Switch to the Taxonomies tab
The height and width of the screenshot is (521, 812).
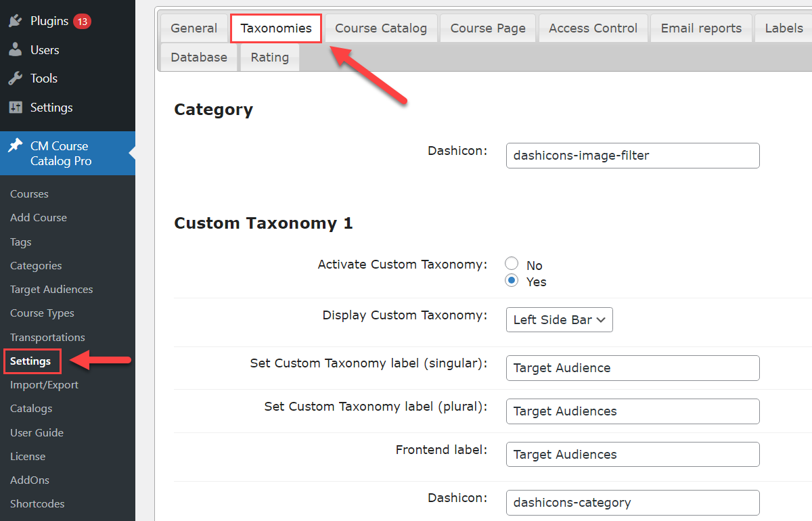[276, 28]
